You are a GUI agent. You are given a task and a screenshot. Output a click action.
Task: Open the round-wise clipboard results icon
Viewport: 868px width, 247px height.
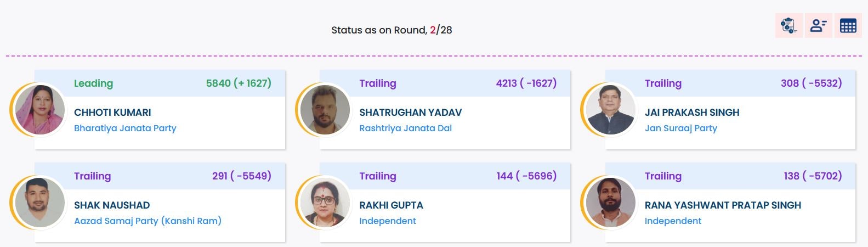[x=788, y=26]
